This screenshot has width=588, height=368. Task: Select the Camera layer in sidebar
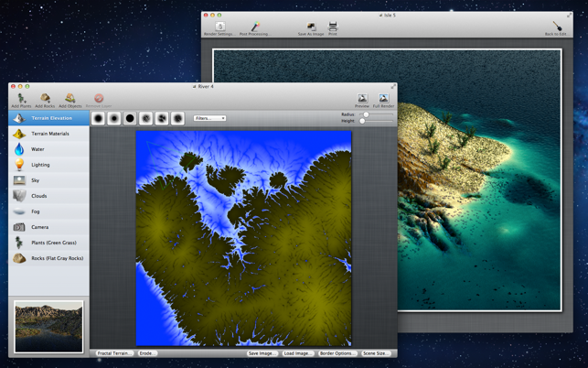[x=48, y=227]
